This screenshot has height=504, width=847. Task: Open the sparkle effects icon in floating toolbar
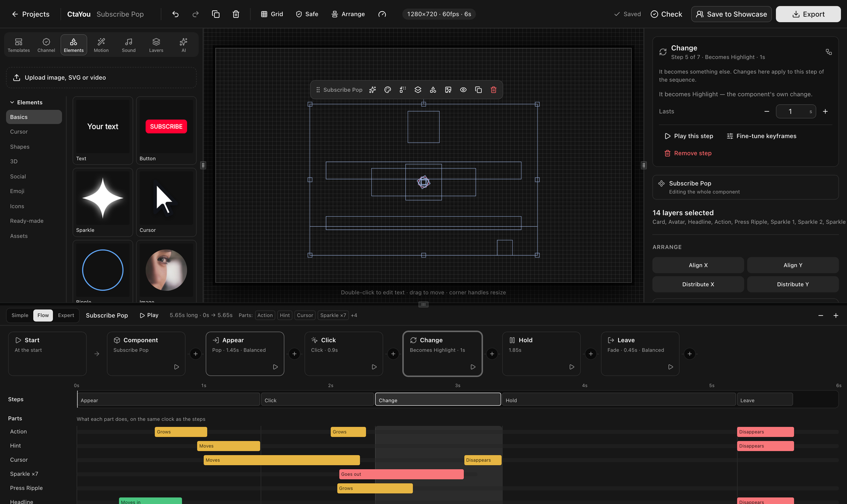(x=373, y=90)
